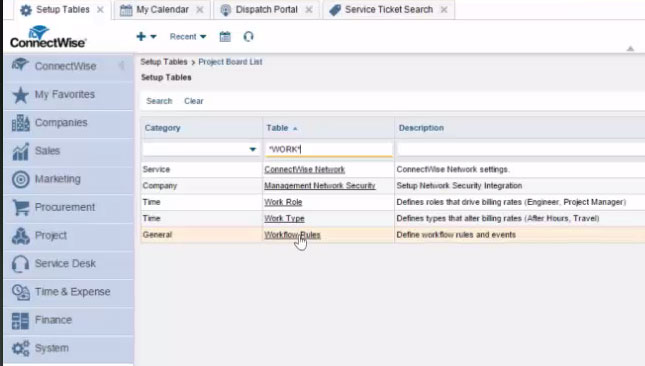The height and width of the screenshot is (366, 645).
Task: Open the Work Role table link
Action: pyautogui.click(x=283, y=202)
